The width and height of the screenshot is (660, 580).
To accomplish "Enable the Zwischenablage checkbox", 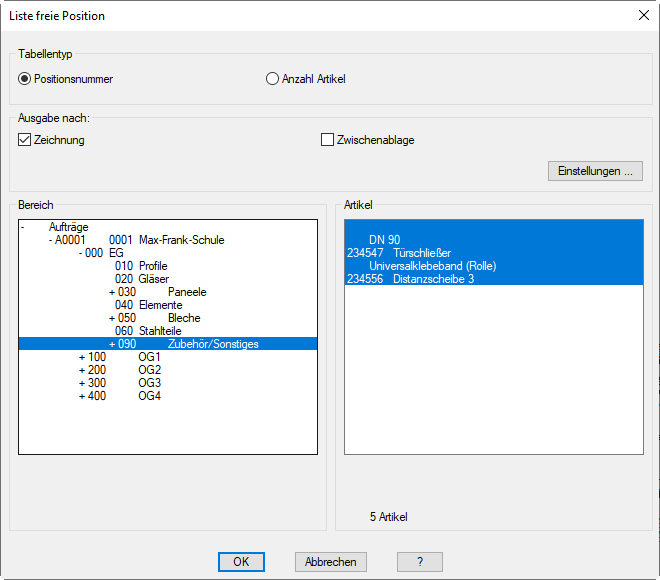I will pyautogui.click(x=327, y=140).
